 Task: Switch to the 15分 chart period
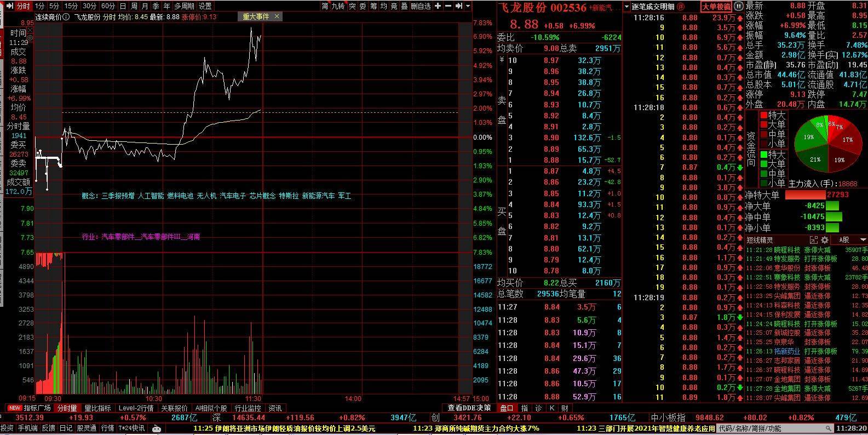(x=71, y=6)
